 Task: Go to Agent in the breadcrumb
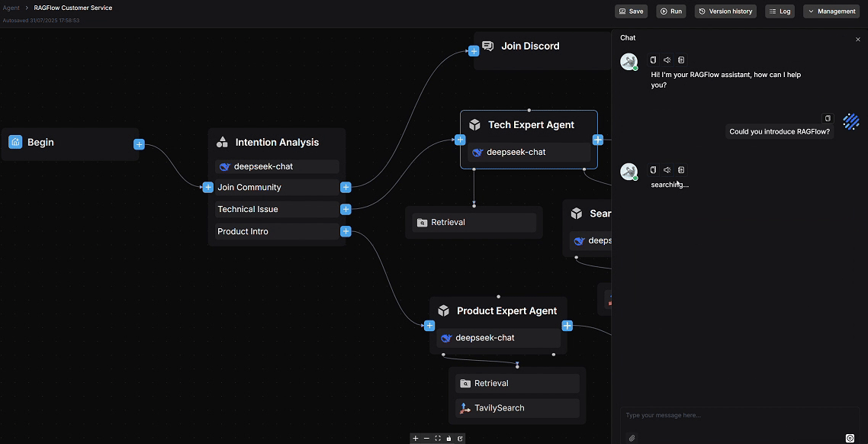(x=11, y=8)
